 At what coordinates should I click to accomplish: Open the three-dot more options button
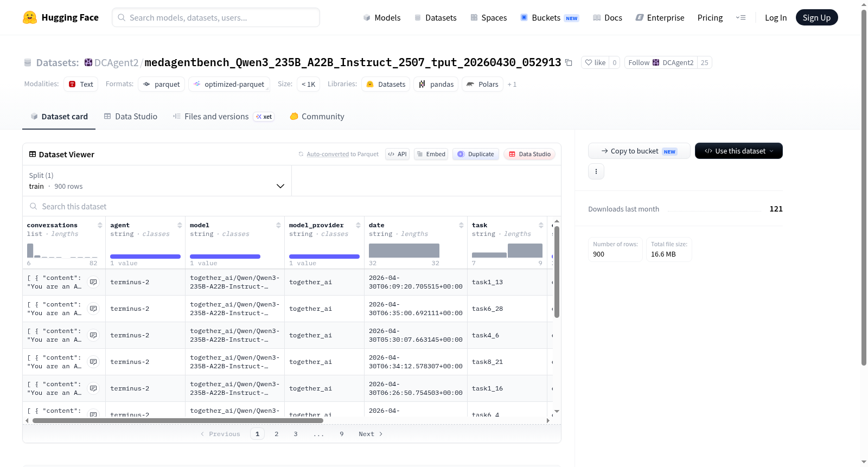coord(596,171)
